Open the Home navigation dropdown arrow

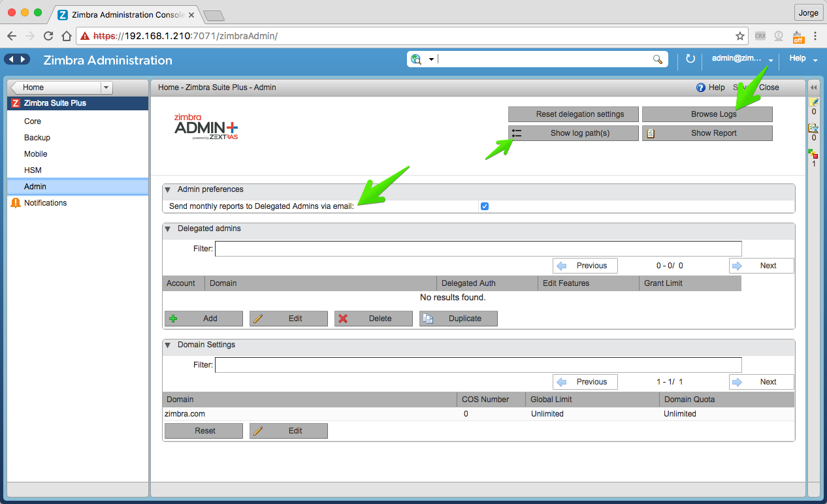106,87
